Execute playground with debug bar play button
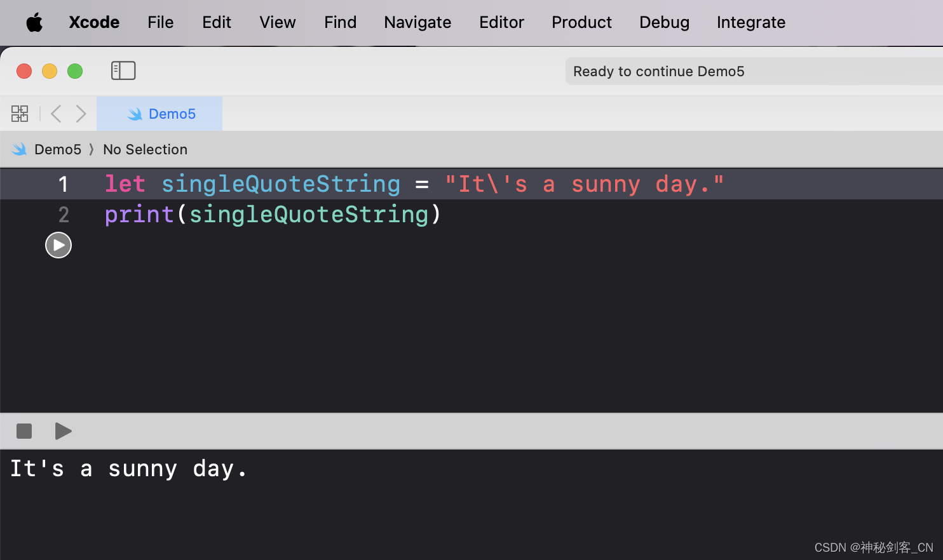 coord(63,431)
